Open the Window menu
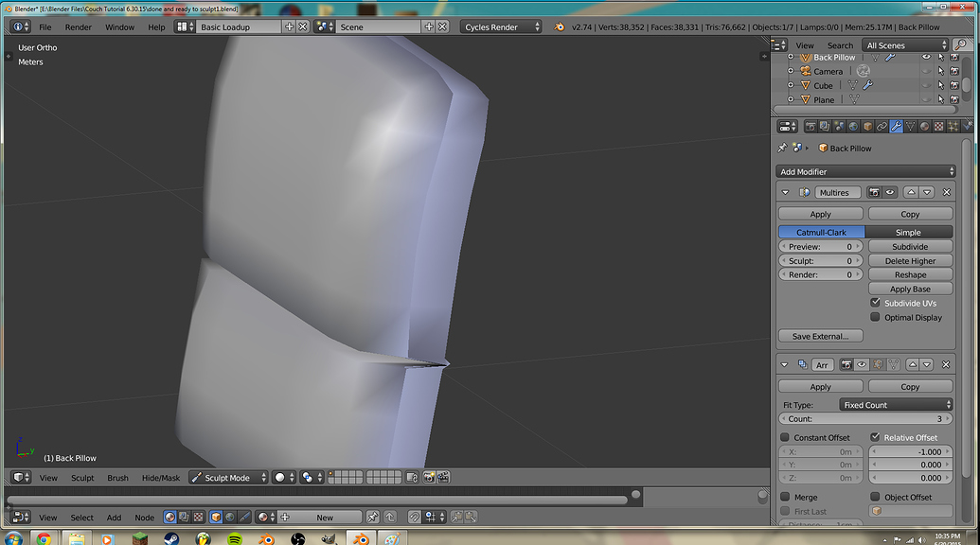Image resolution: width=980 pixels, height=545 pixels. coord(119,26)
